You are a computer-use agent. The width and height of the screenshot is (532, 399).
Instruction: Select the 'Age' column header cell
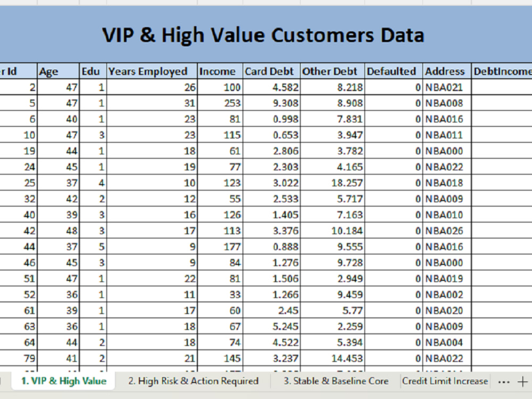point(59,71)
